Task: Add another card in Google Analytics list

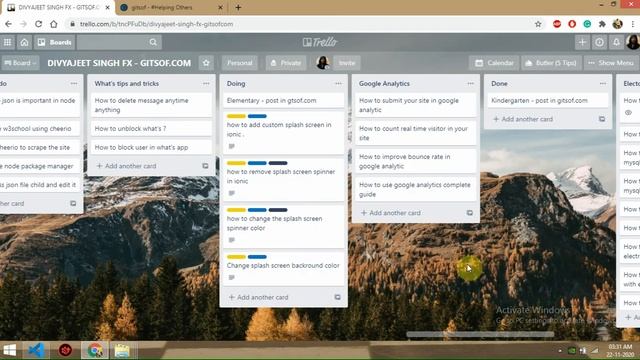Action: pyautogui.click(x=391, y=213)
